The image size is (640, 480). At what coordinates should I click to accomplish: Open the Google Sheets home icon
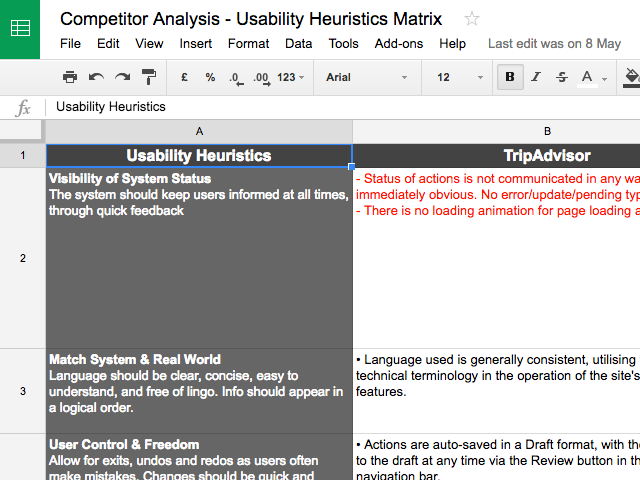click(20, 29)
